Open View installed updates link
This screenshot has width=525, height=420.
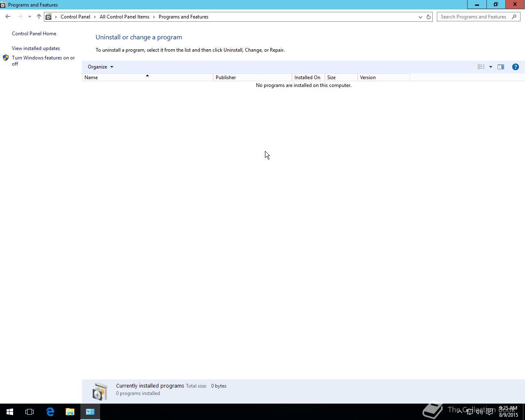(36, 48)
